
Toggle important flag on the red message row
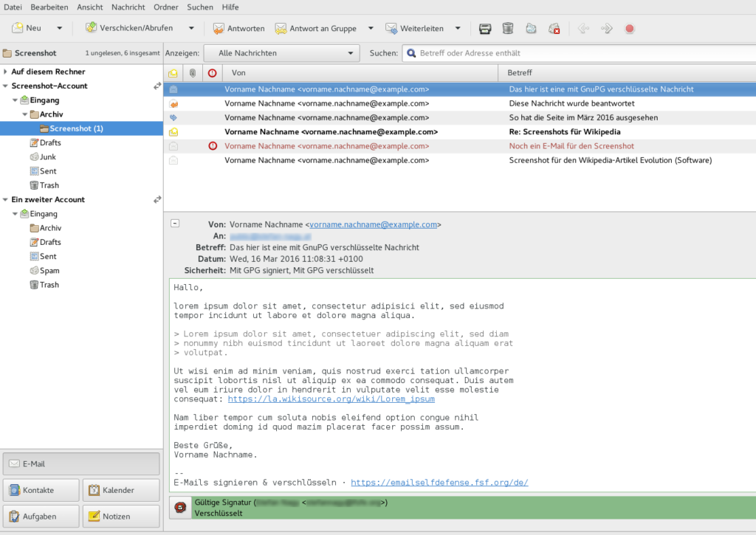[x=213, y=146]
